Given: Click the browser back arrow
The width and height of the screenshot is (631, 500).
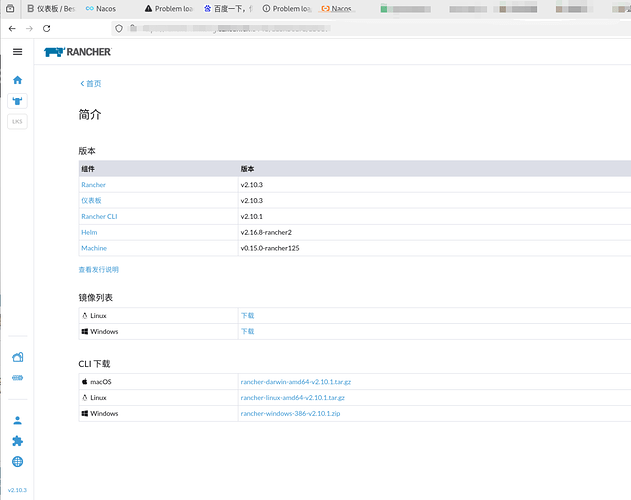Looking at the screenshot, I should pos(12,29).
